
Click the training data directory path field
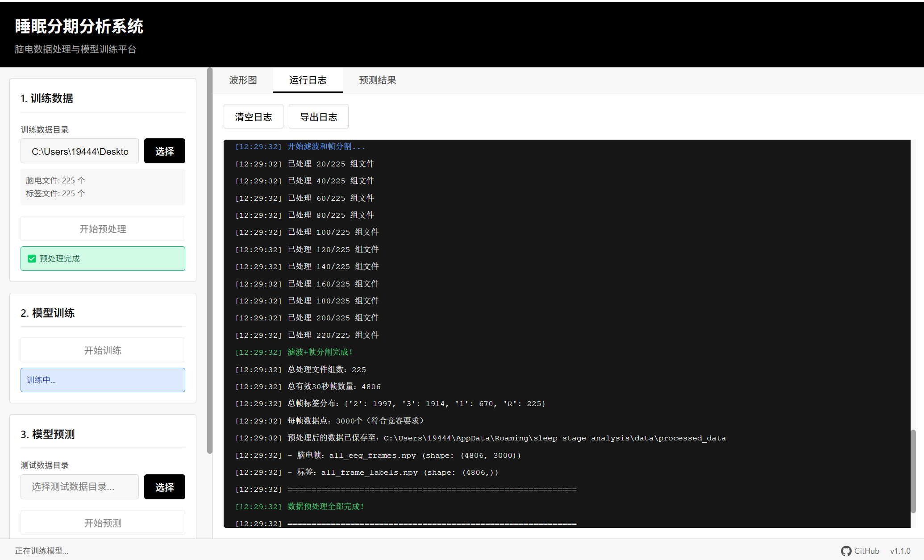[79, 151]
